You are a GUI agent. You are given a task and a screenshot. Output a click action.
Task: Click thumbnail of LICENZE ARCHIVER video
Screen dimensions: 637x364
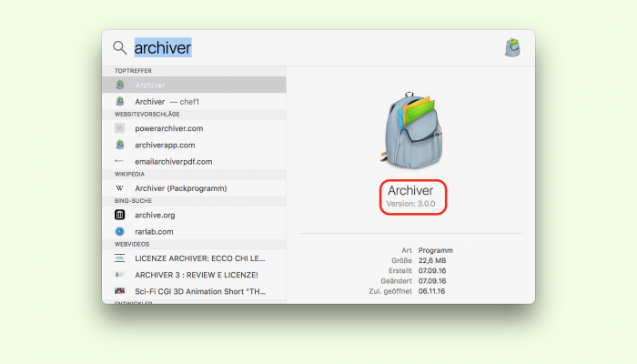119,258
